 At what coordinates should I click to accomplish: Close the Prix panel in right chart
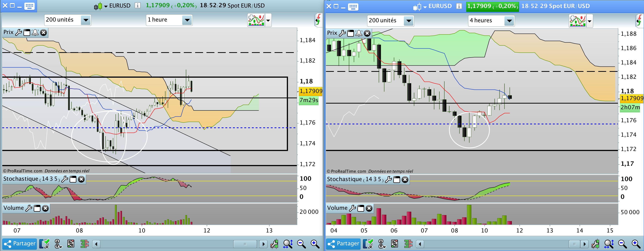(x=367, y=33)
